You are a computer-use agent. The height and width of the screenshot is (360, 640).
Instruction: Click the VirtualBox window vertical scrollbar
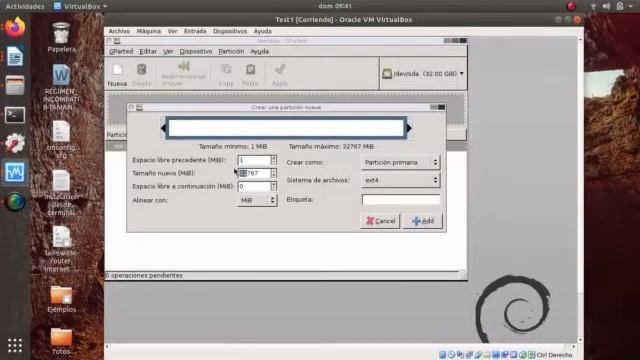580,190
